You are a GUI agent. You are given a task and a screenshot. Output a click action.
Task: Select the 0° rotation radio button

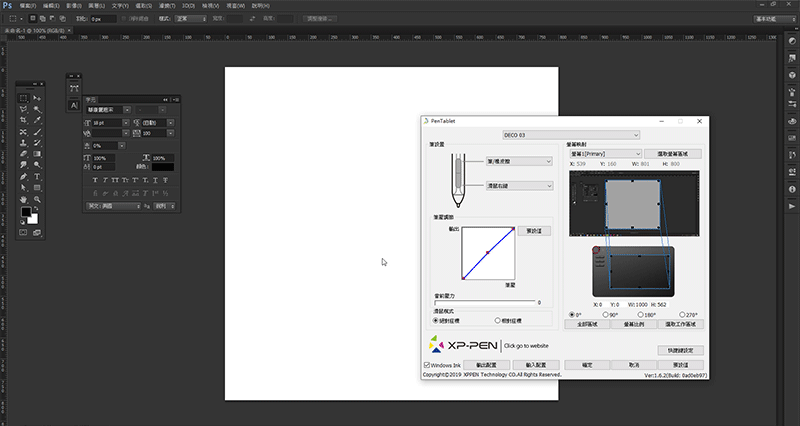571,315
